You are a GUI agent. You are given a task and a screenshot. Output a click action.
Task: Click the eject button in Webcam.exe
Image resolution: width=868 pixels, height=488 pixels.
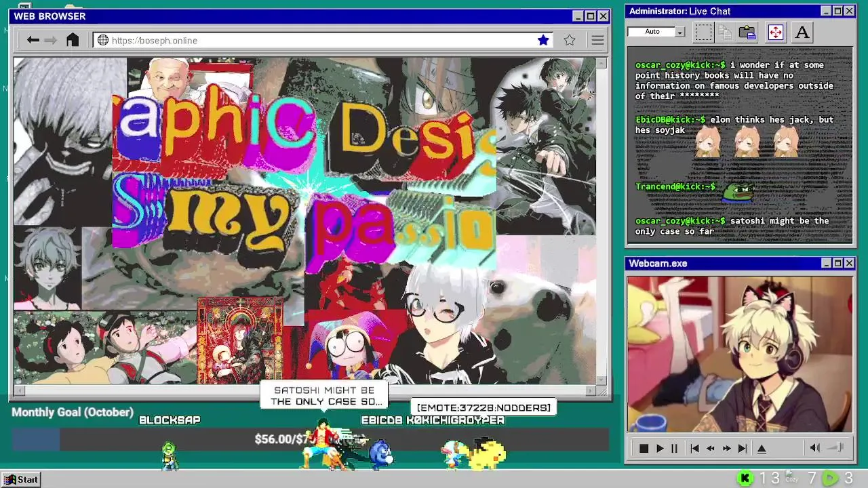(x=762, y=448)
